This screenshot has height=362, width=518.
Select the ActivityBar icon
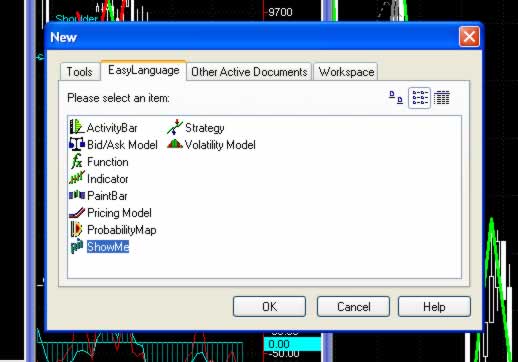click(x=77, y=127)
